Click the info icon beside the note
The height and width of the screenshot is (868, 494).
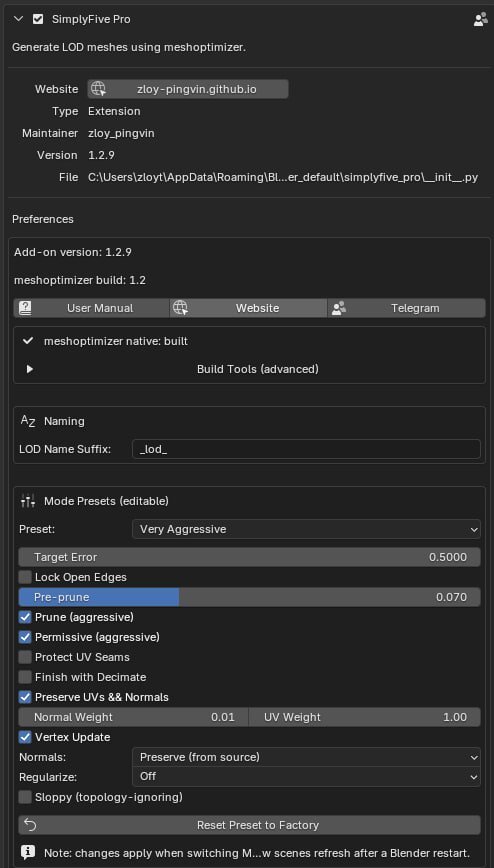tap(28, 852)
